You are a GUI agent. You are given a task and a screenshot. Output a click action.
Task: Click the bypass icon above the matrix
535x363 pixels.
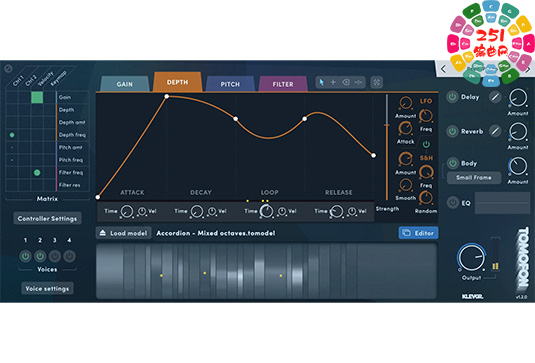pos(8,69)
